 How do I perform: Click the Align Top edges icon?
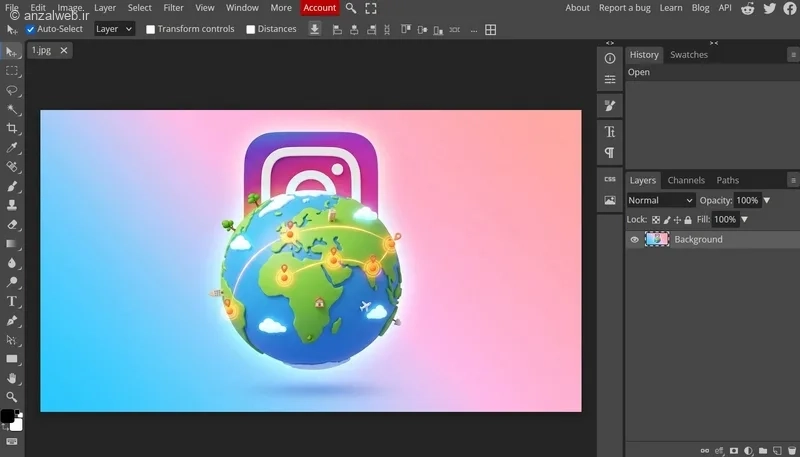(x=406, y=30)
